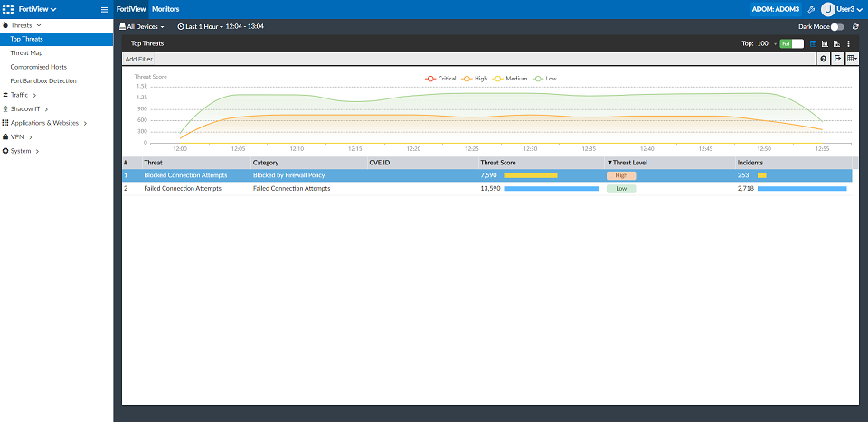Open Threat Map in sidebar
The width and height of the screenshot is (868, 422).
[26, 53]
